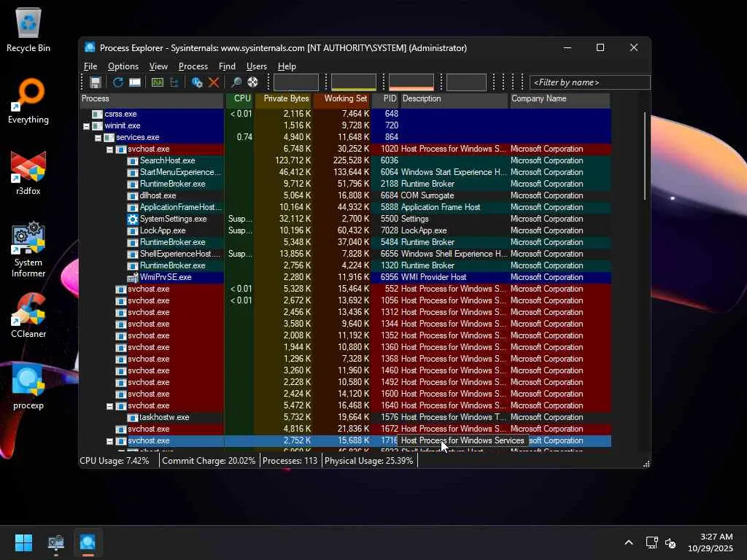The height and width of the screenshot is (560, 747).
Task: Sort by the PID column header
Action: click(x=385, y=98)
